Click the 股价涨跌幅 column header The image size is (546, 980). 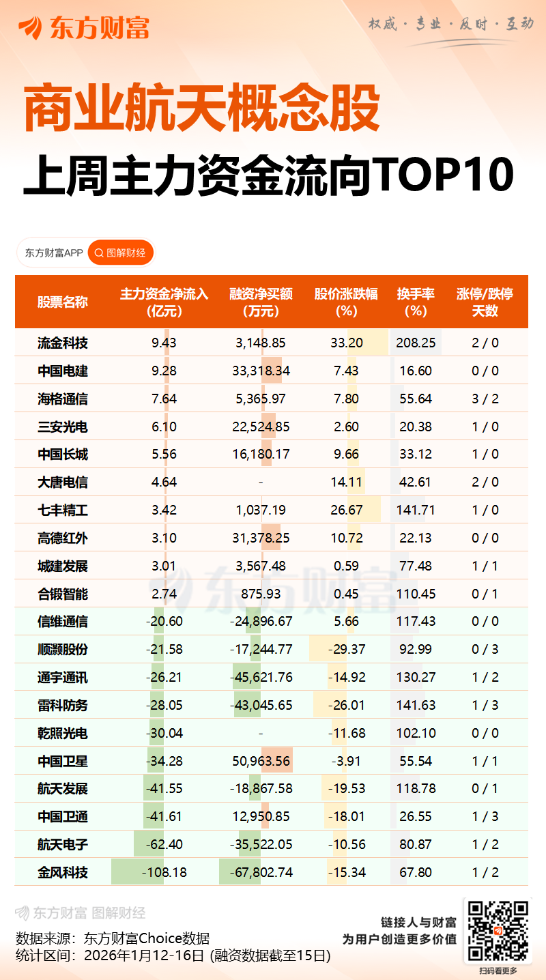point(347,302)
